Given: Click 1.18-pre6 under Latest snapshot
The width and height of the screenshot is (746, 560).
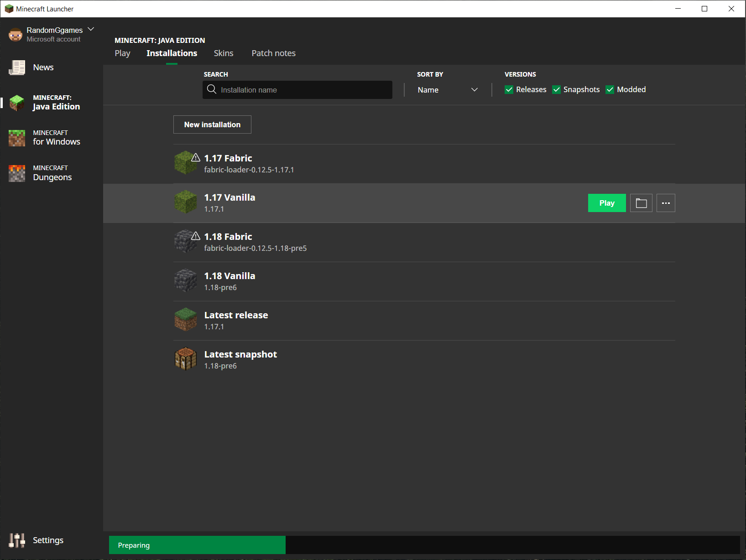Looking at the screenshot, I should [x=220, y=366].
